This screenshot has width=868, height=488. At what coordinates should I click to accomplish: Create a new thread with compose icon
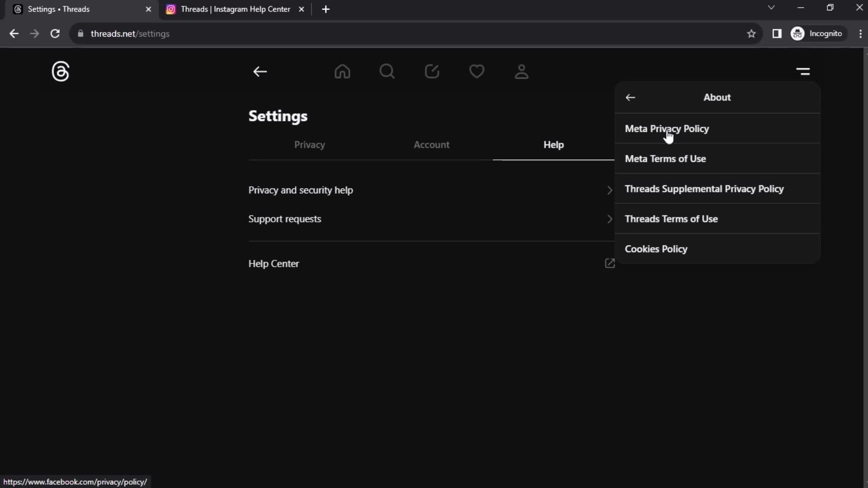[x=432, y=71]
